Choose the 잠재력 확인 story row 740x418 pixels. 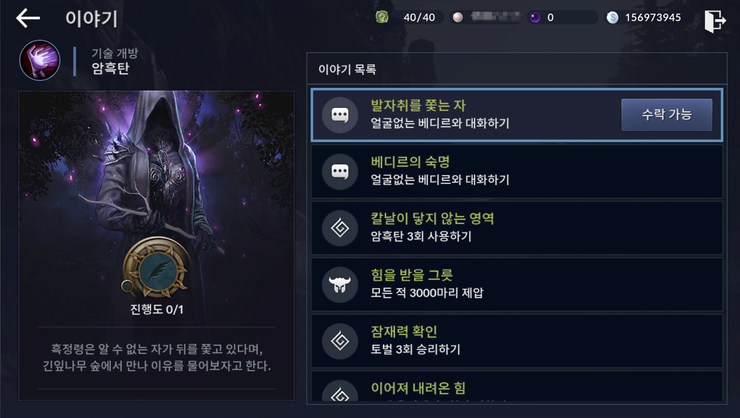tap(517, 341)
